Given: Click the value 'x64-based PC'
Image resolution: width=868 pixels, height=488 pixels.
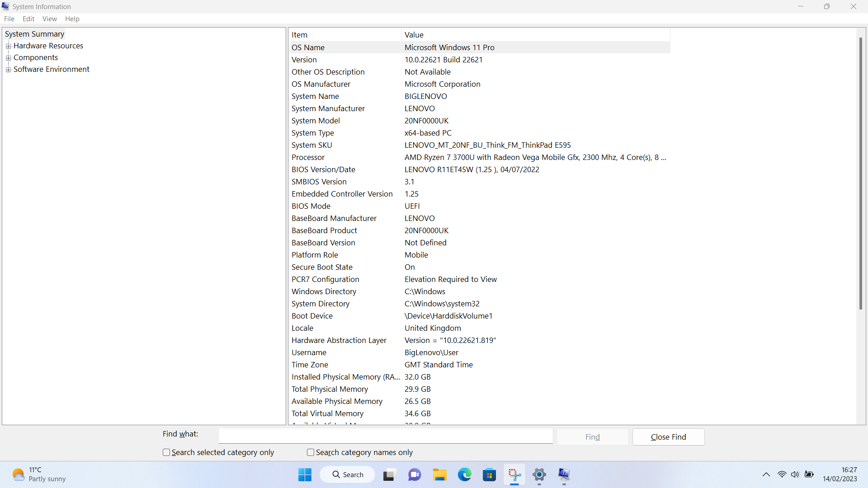Looking at the screenshot, I should tap(428, 133).
